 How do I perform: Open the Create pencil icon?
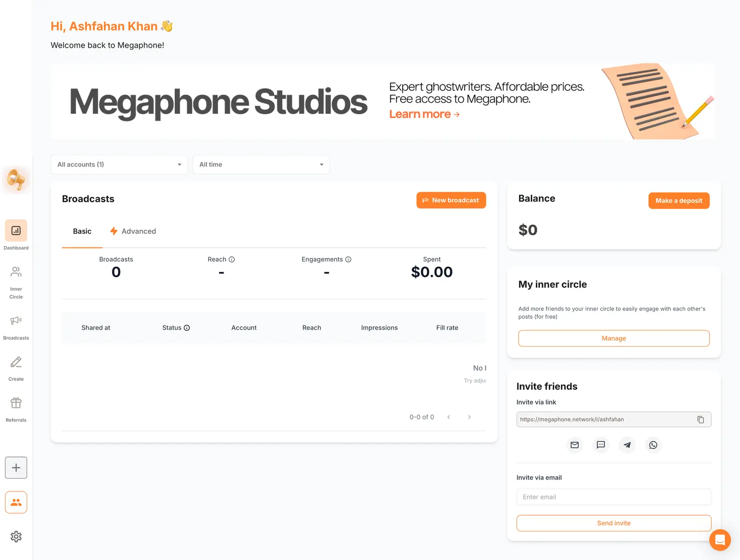(x=16, y=362)
